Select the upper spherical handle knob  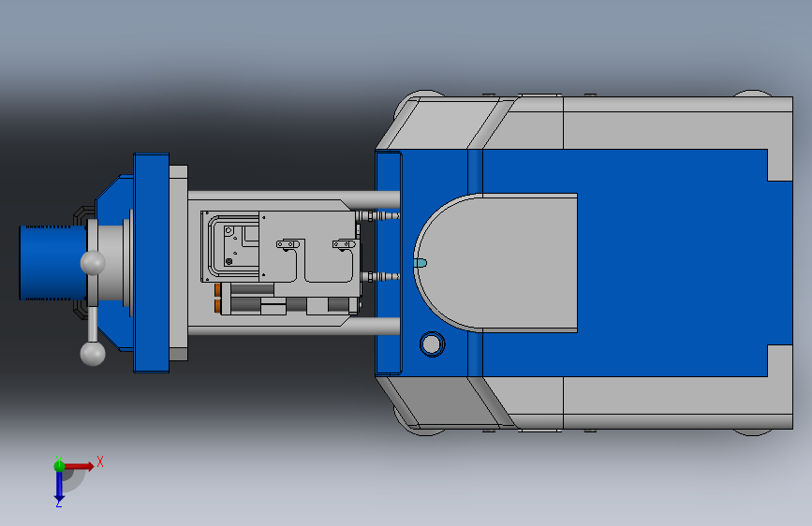(x=93, y=263)
